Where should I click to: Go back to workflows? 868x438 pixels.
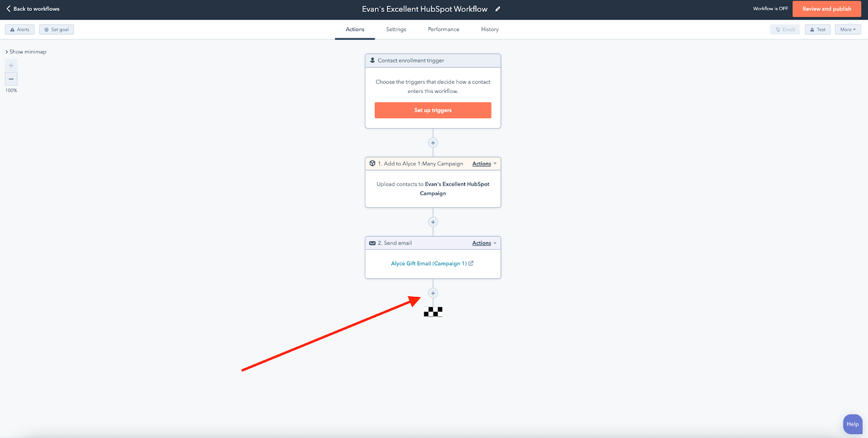tap(33, 9)
